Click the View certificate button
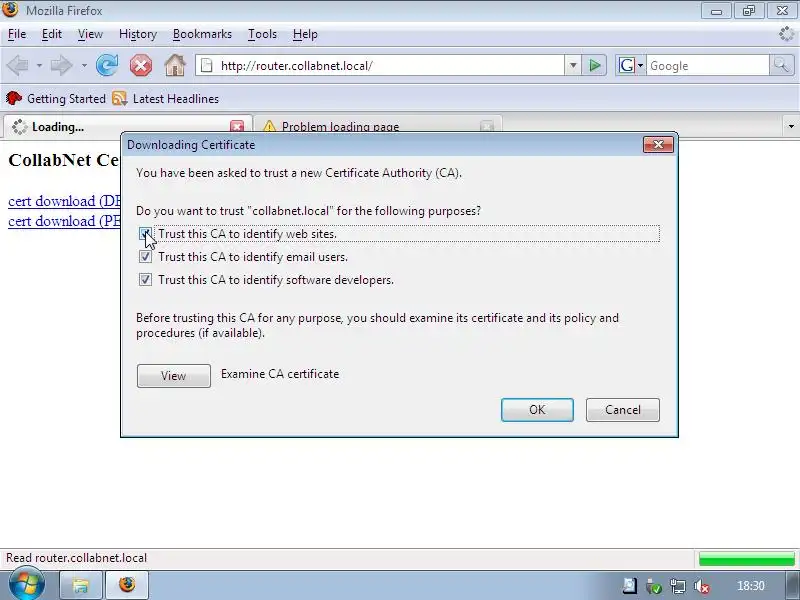800x600 pixels. 173,376
